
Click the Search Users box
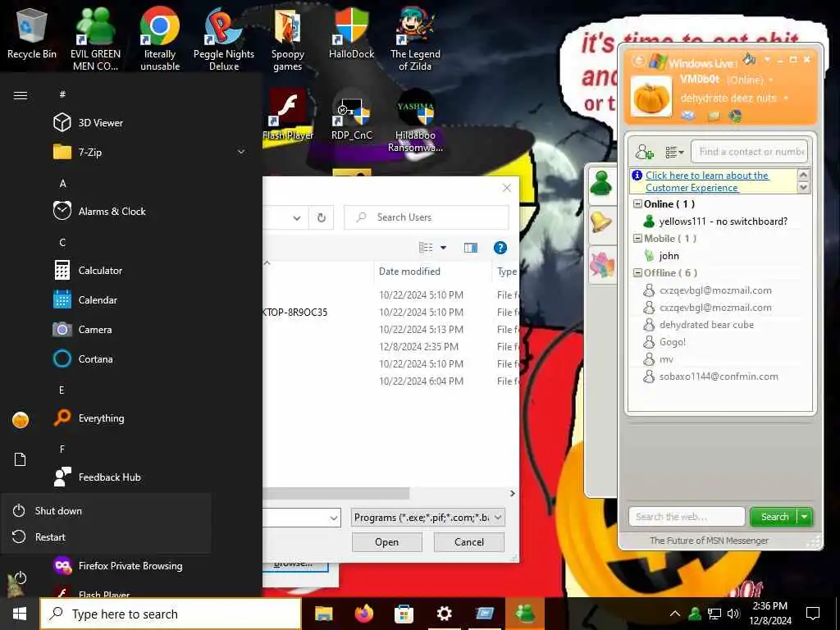pos(427,217)
